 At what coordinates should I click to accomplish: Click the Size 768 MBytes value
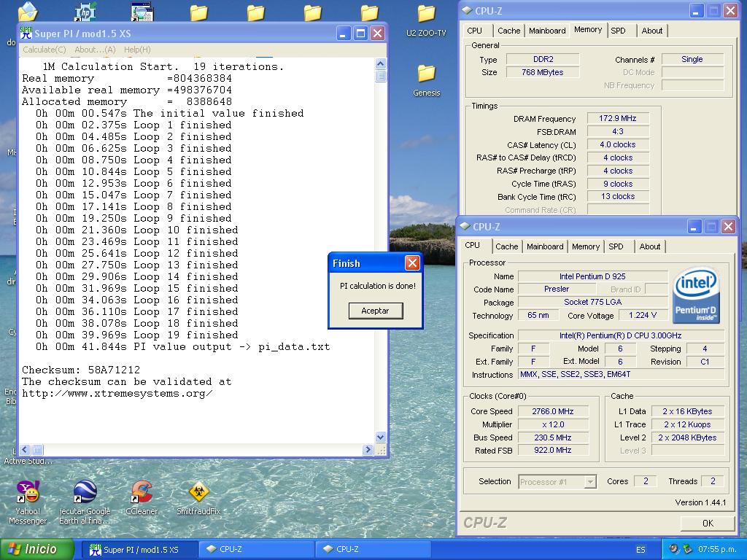(543, 72)
